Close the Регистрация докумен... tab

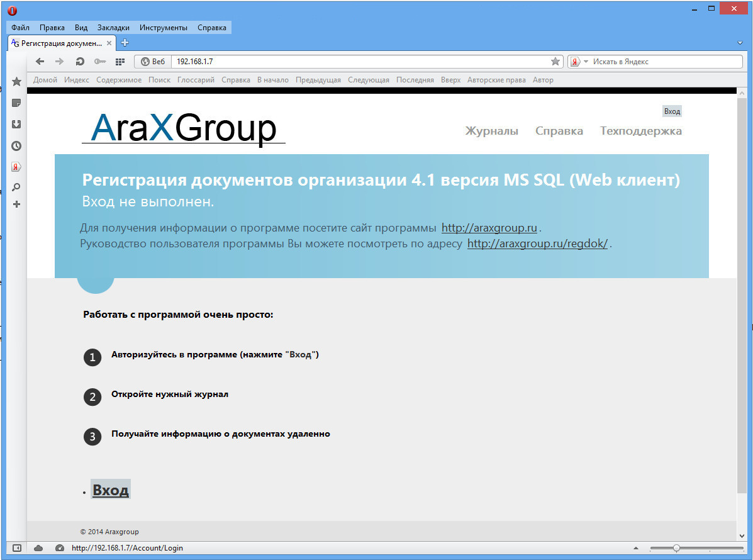point(109,43)
